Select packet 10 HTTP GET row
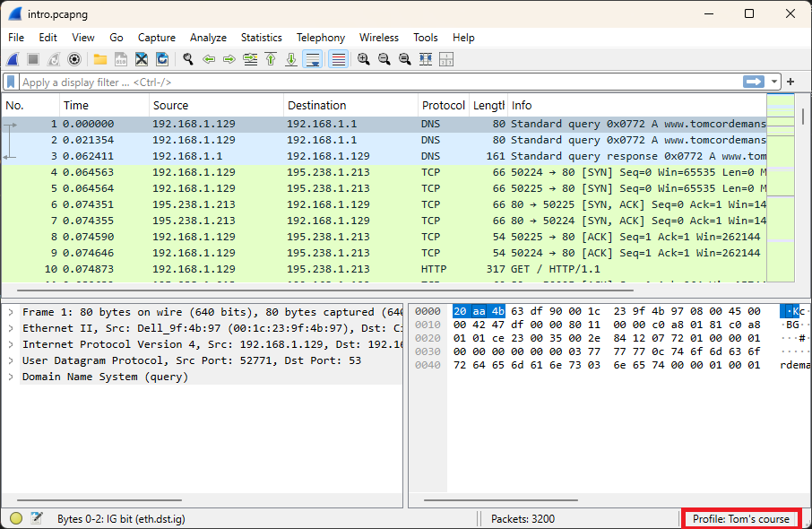This screenshot has height=529, width=812. (384, 269)
